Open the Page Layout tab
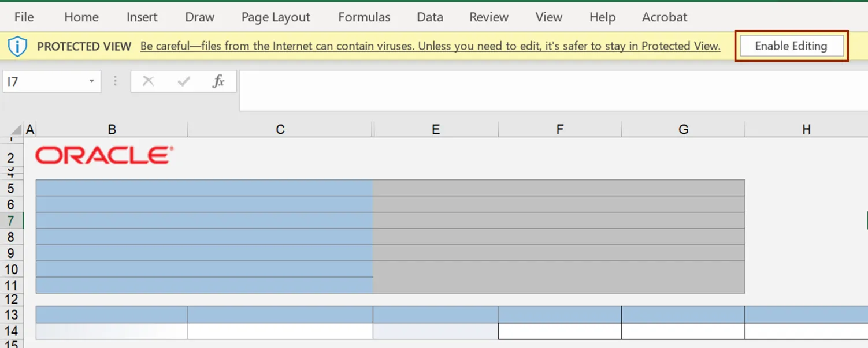 276,17
